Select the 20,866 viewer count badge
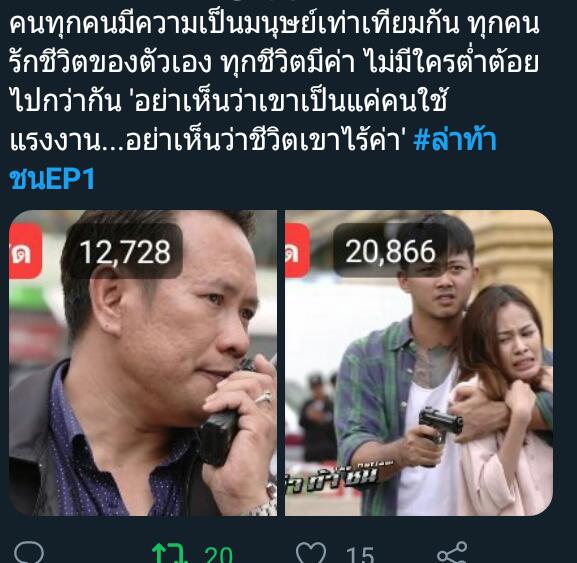Image resolution: width=577 pixels, height=563 pixels. (390, 251)
